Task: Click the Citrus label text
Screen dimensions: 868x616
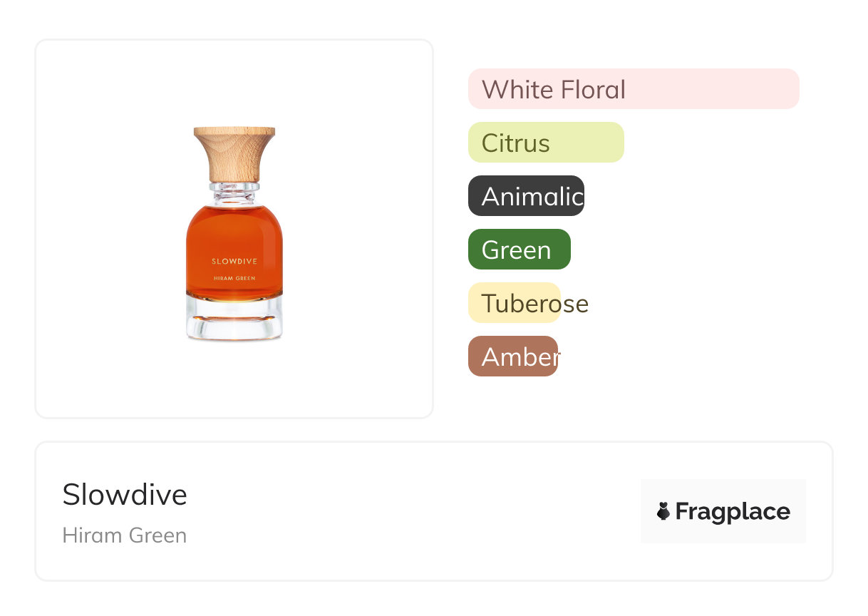Action: click(516, 143)
